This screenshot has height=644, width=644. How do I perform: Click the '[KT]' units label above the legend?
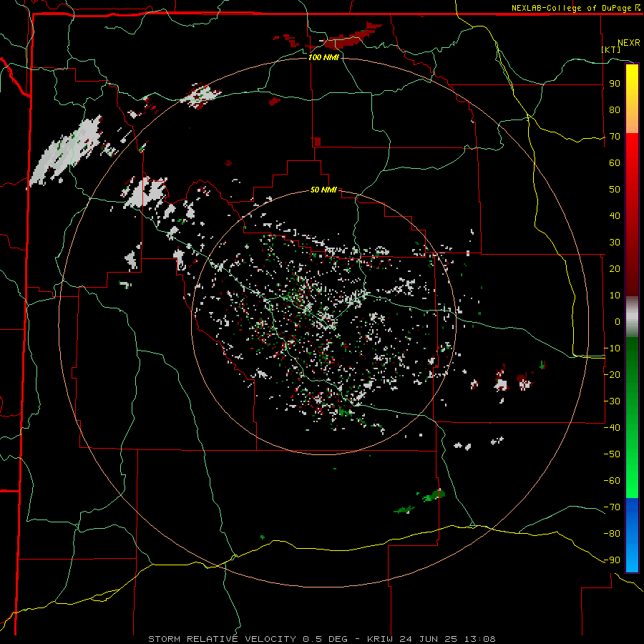pos(610,49)
